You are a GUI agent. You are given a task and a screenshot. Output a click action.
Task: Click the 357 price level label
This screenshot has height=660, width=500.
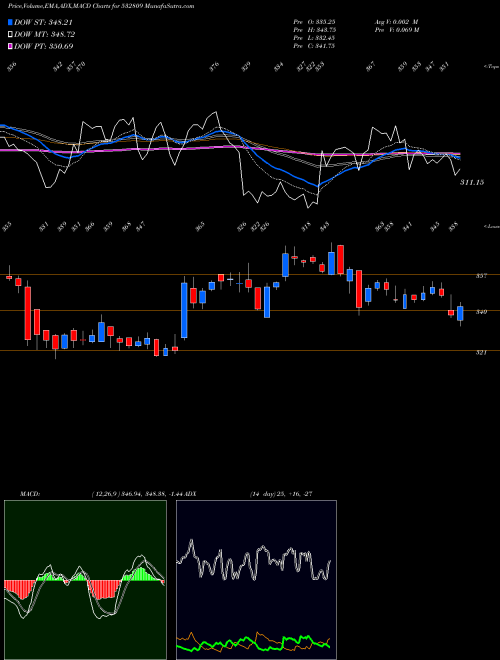point(481,276)
